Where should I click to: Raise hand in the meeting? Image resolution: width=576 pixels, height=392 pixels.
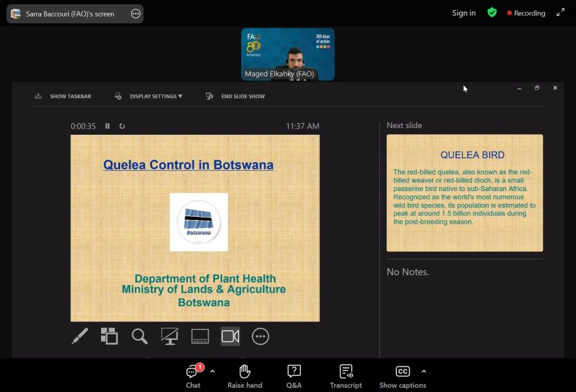point(244,376)
